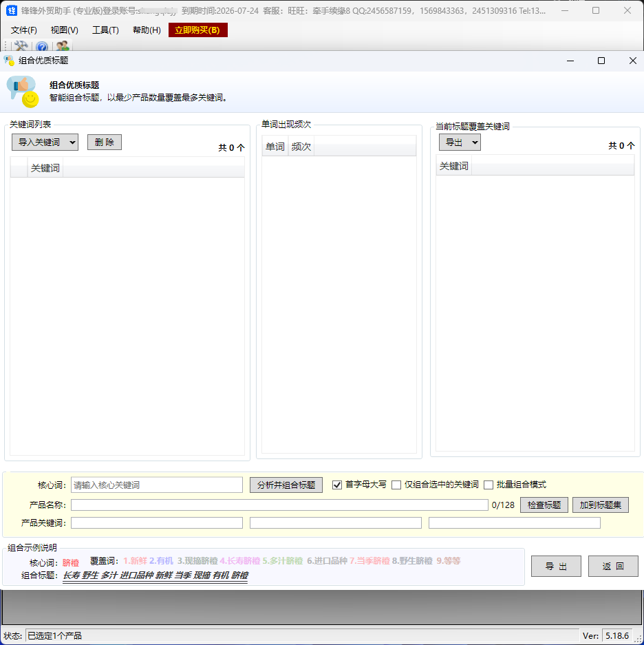This screenshot has width=644, height=645.
Task: Enable 仅组合选中的关键词 checkbox
Action: pyautogui.click(x=396, y=485)
